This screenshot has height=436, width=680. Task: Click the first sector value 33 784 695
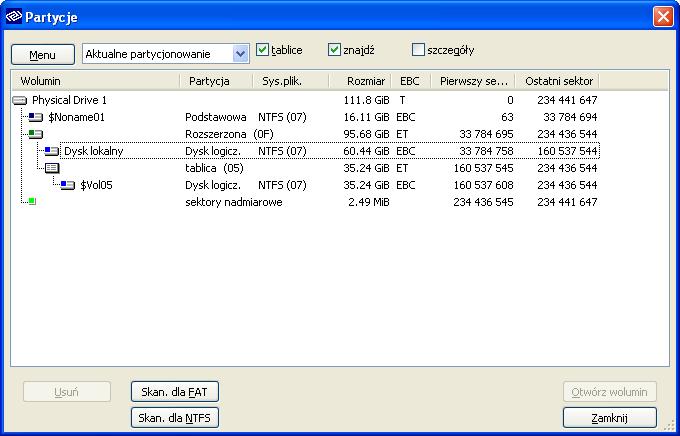coord(486,134)
